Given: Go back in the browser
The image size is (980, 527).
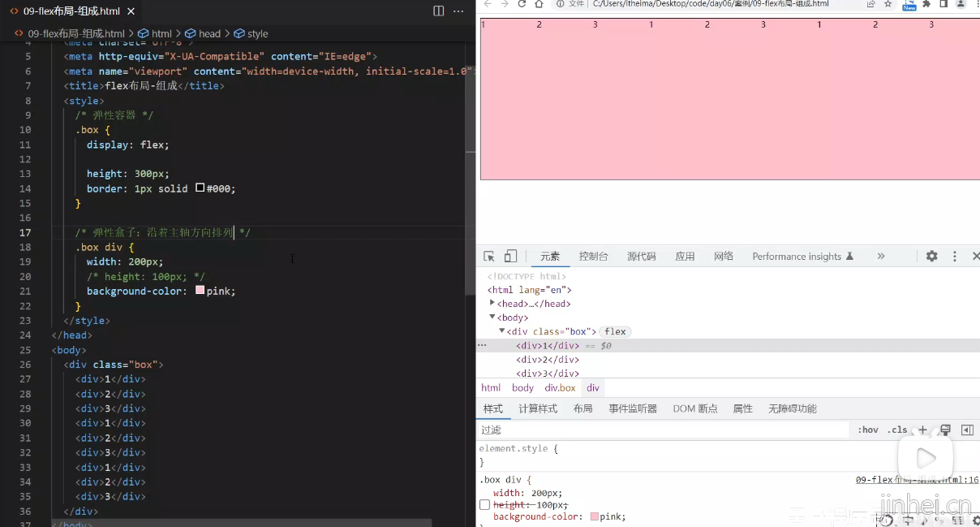Looking at the screenshot, I should (x=487, y=4).
